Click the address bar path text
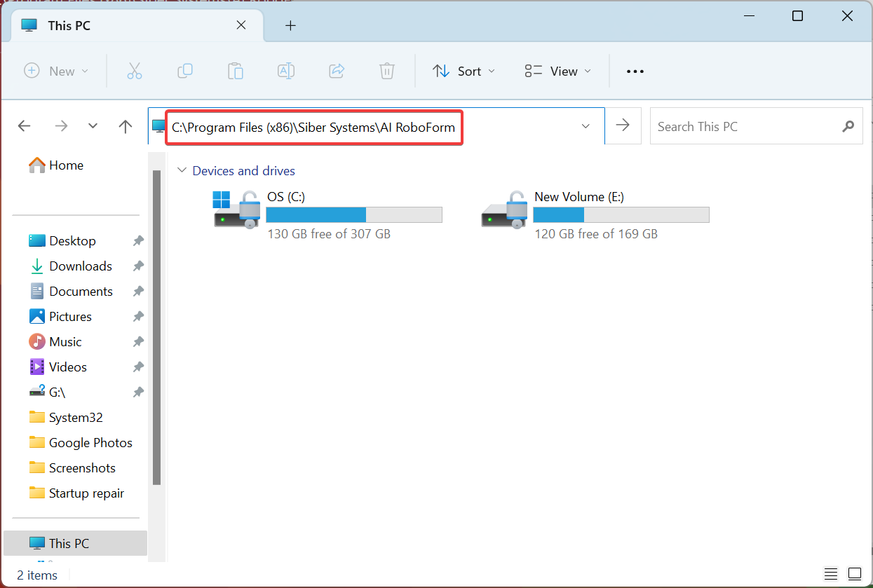The height and width of the screenshot is (588, 873). pyautogui.click(x=313, y=127)
